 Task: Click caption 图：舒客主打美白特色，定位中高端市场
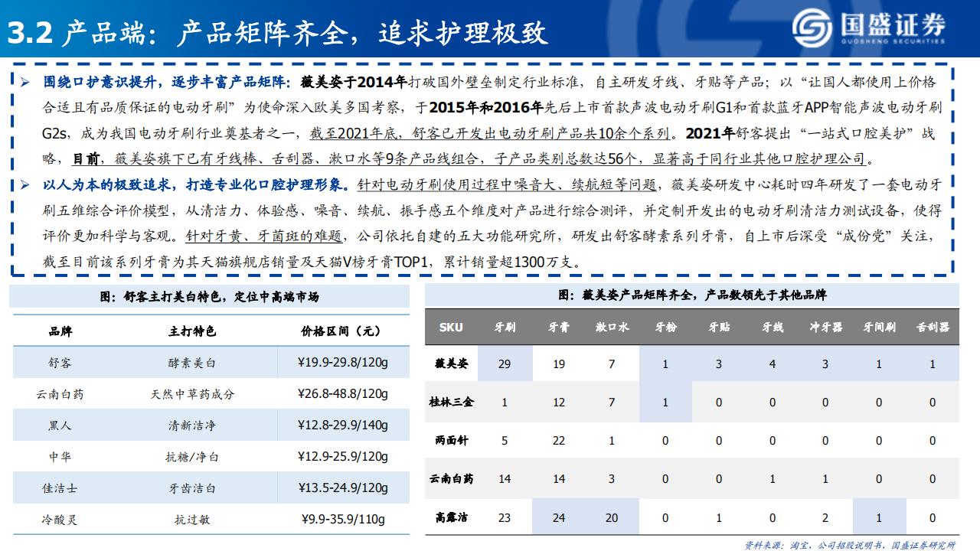click(209, 296)
